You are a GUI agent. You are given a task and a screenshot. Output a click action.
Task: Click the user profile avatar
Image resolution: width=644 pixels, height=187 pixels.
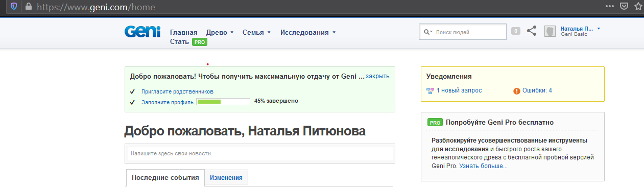point(550,32)
